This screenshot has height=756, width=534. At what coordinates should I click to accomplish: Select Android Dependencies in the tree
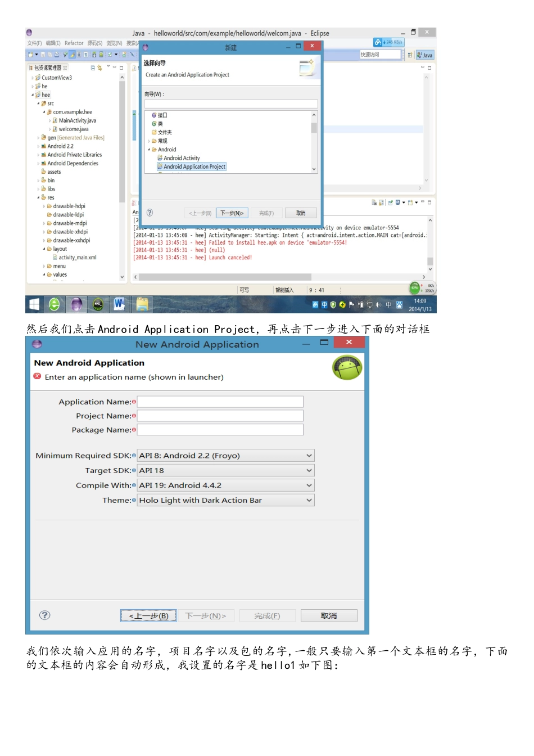(70, 163)
